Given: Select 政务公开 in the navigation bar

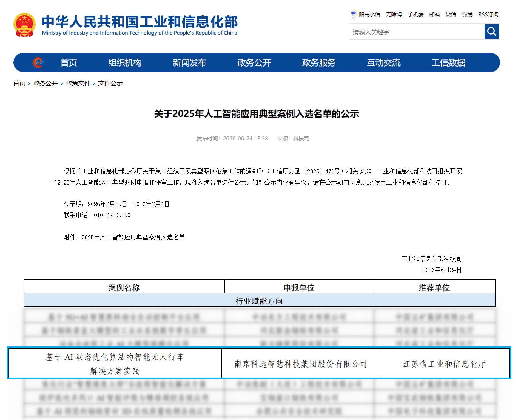Looking at the screenshot, I should pos(254,63).
